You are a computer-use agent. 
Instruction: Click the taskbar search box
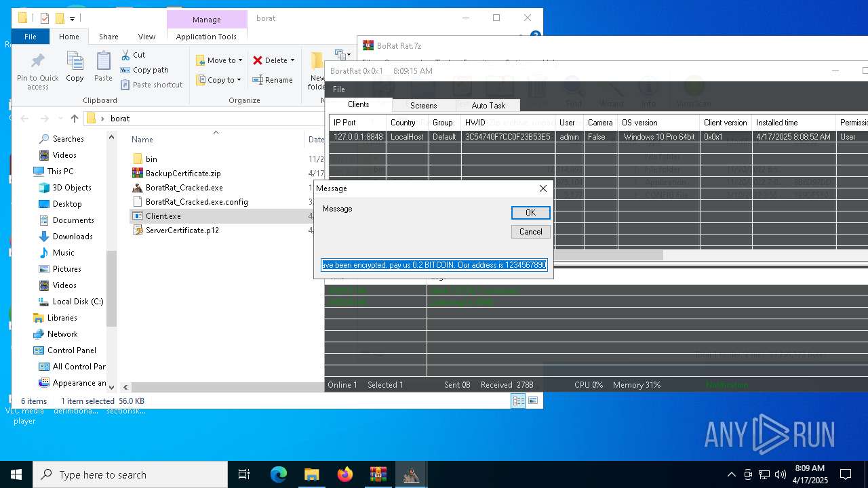[x=130, y=474]
